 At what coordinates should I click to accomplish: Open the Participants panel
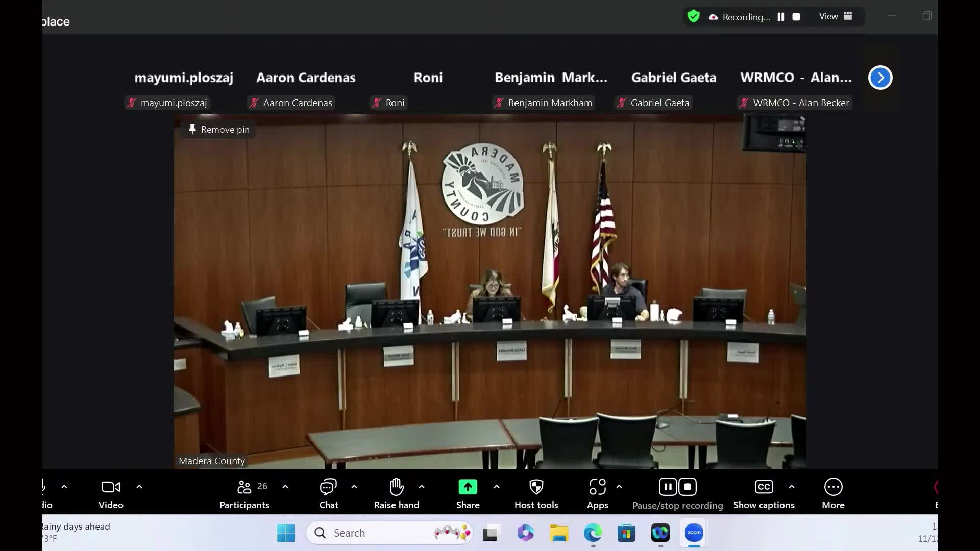tap(244, 493)
